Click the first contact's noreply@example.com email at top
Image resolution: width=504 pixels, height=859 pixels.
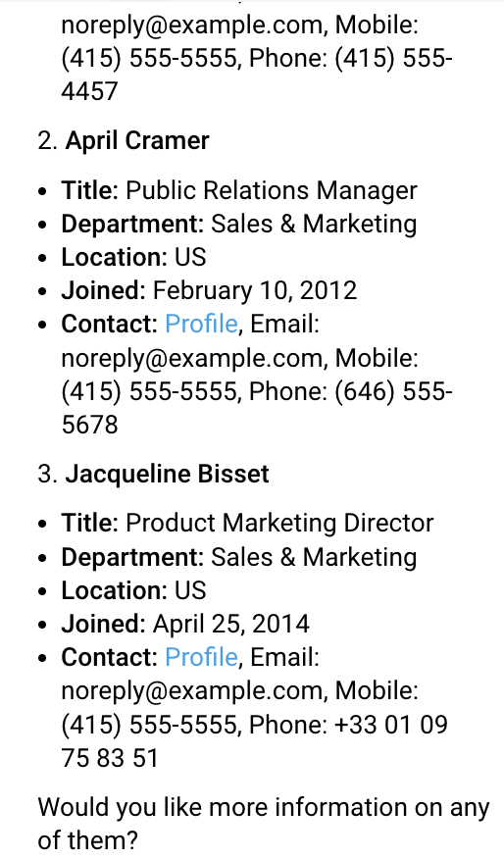click(191, 25)
